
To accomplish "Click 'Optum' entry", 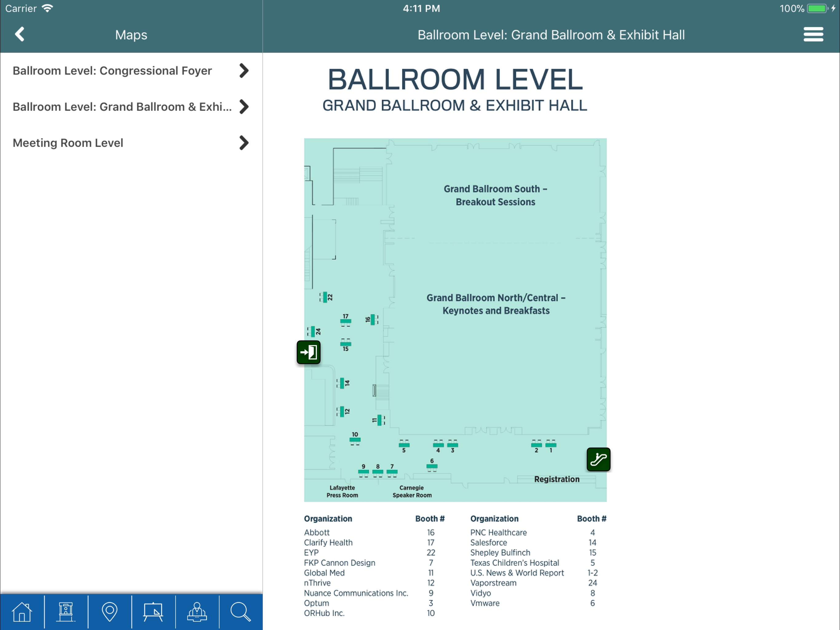I will [316, 603].
